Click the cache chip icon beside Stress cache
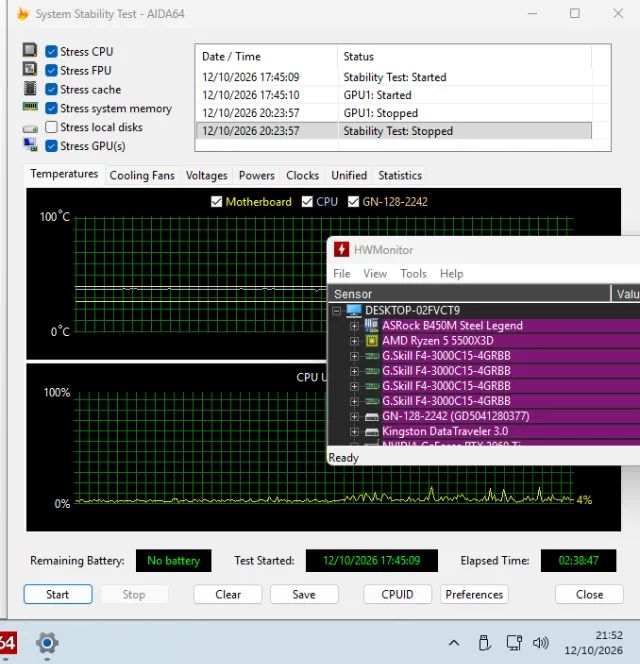Image resolution: width=640 pixels, height=664 pixels. (x=30, y=88)
